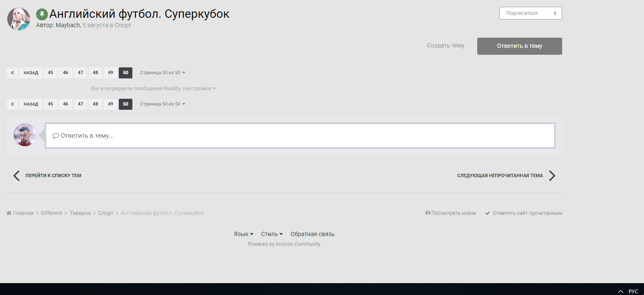Show hidden tray icons in taskbar
This screenshot has width=644, height=295.
point(621,291)
